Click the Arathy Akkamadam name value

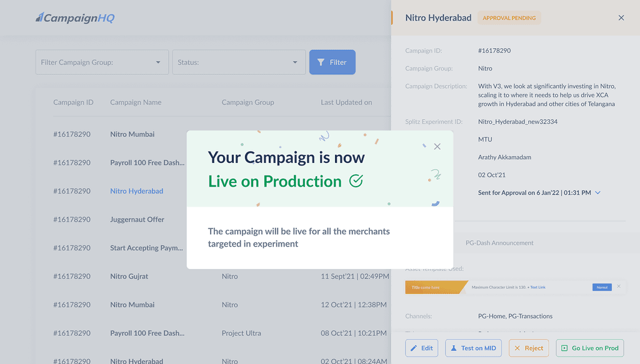tap(504, 157)
